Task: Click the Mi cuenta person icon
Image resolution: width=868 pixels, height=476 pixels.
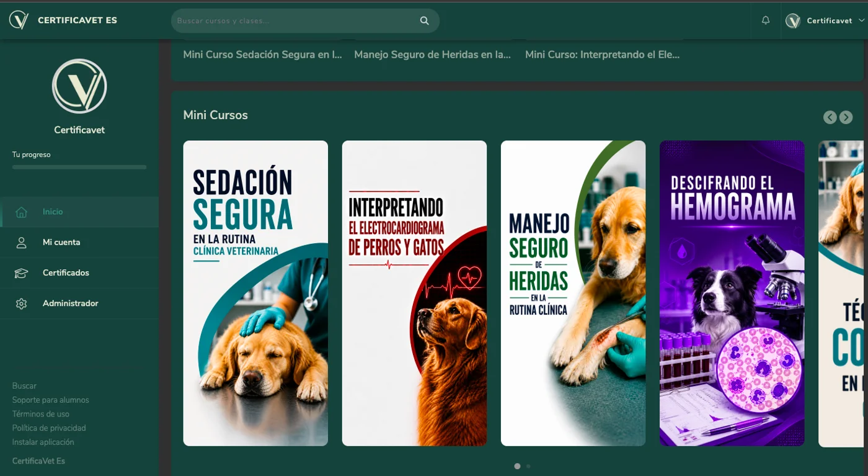Action: (21, 243)
